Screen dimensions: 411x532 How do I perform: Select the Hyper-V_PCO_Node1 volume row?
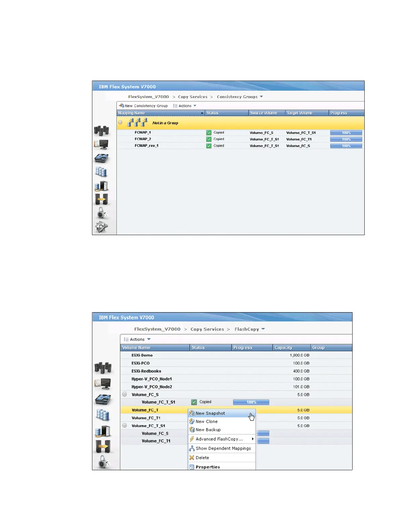tap(236, 379)
